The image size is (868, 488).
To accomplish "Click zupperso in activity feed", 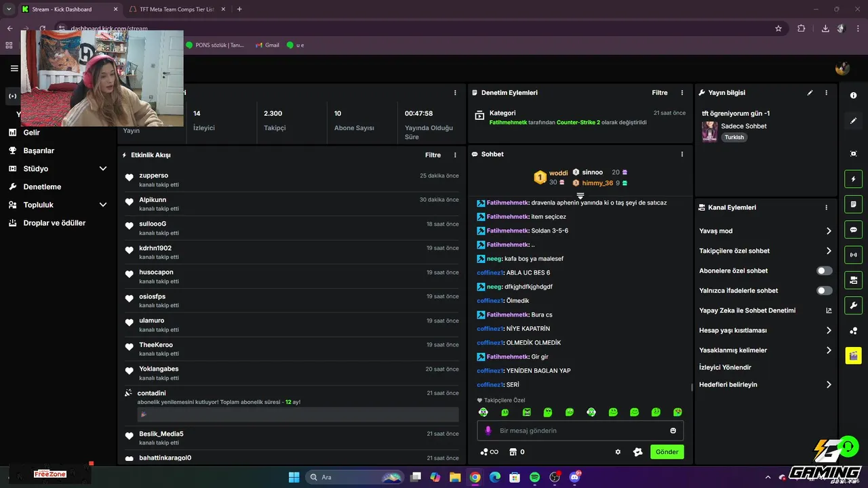I will (x=154, y=176).
